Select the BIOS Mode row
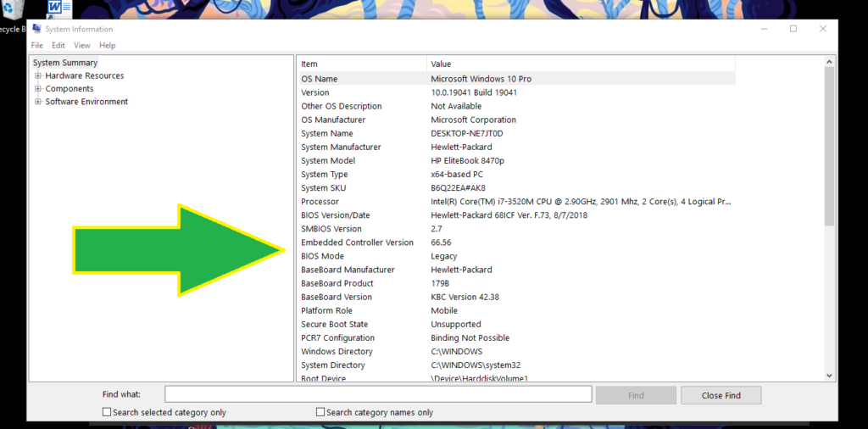Screen dimensions: 868x429 517,256
